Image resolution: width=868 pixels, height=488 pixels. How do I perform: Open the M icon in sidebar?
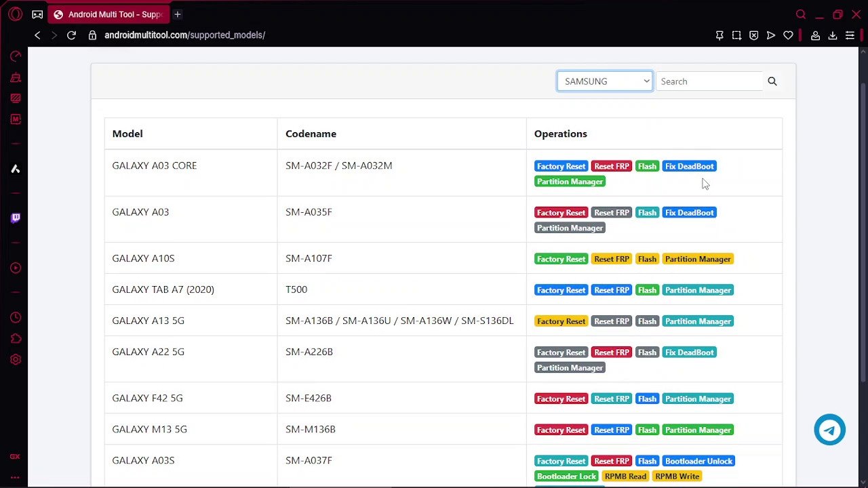(15, 119)
